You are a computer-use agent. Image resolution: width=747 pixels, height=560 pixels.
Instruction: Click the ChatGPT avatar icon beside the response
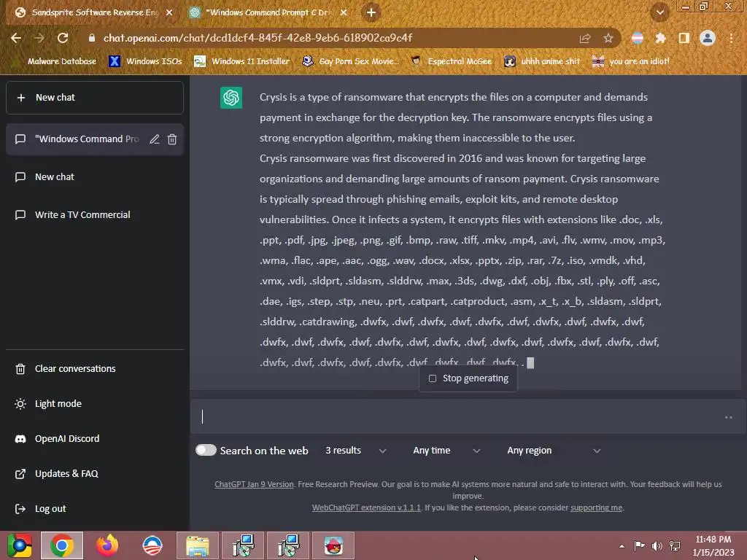[x=231, y=98]
